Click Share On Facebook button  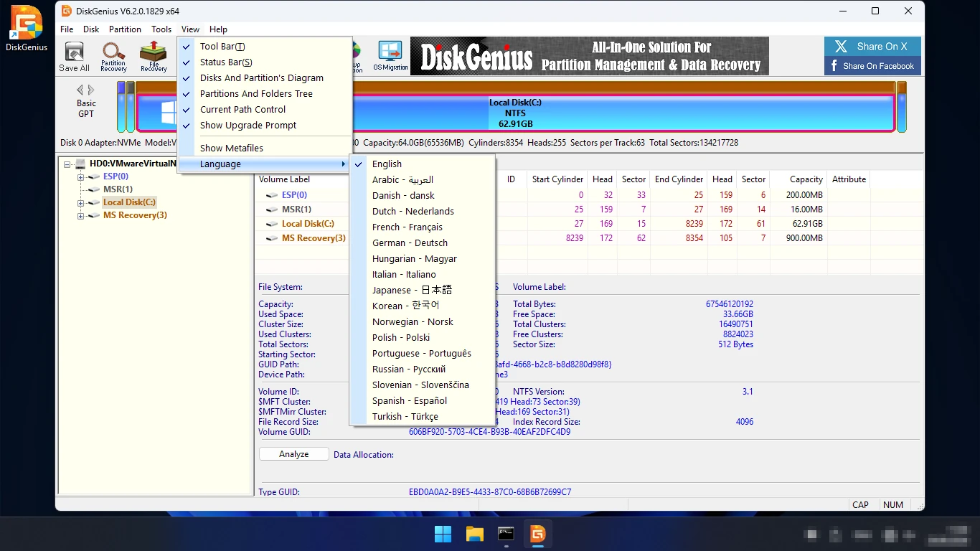872,66
